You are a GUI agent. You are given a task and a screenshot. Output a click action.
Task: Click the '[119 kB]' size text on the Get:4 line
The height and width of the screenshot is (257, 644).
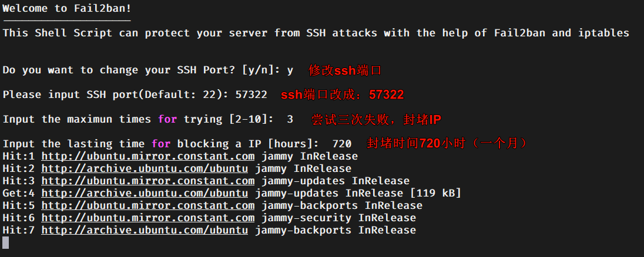(435, 193)
